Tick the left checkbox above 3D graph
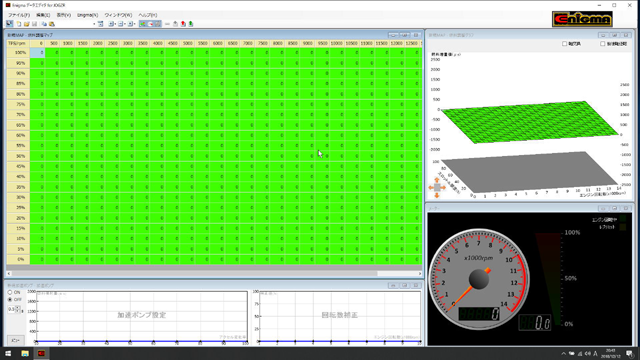 564,44
